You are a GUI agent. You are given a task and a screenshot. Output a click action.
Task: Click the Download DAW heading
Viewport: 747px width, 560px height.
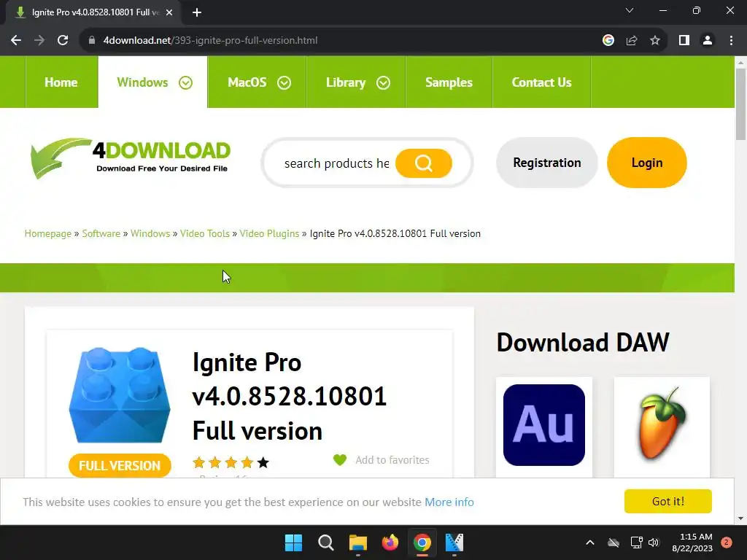(x=583, y=342)
